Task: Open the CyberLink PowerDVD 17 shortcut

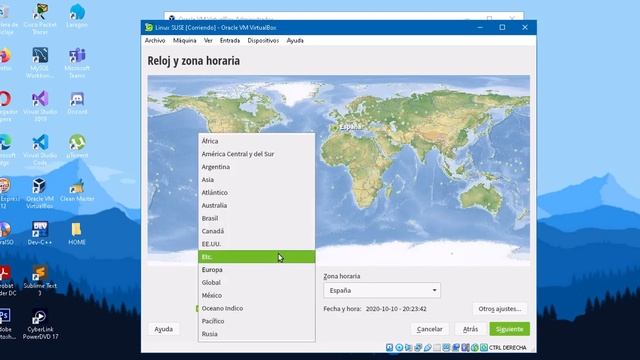Action: [40, 324]
